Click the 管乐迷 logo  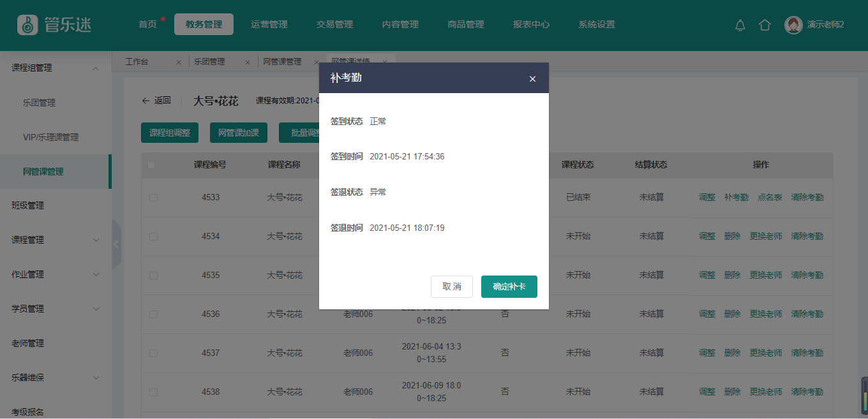coord(54,25)
